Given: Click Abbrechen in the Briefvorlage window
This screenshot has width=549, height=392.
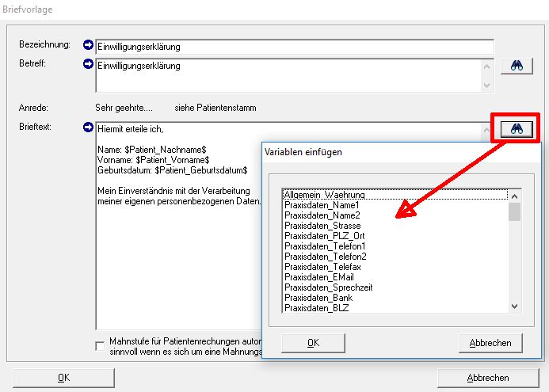Looking at the screenshot, I should (488, 378).
